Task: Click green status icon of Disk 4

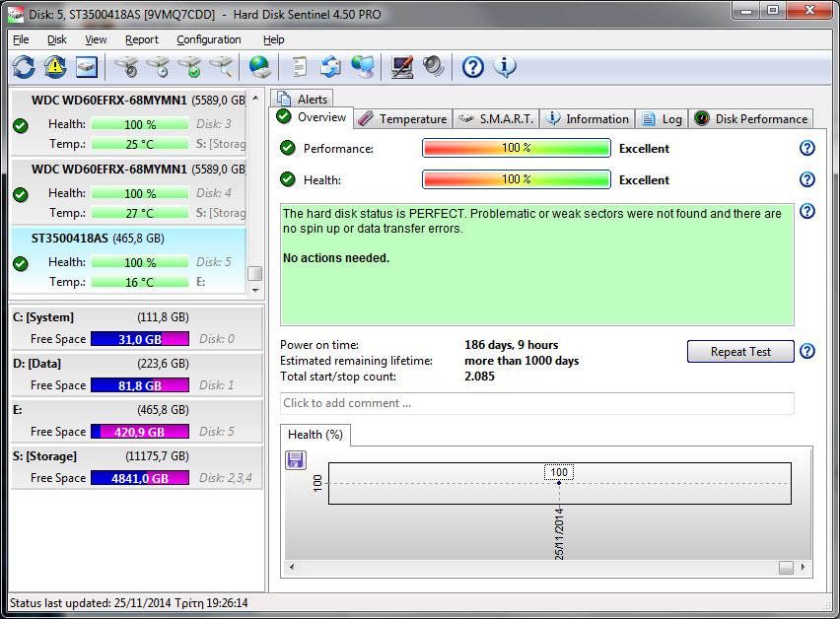Action: 21,194
